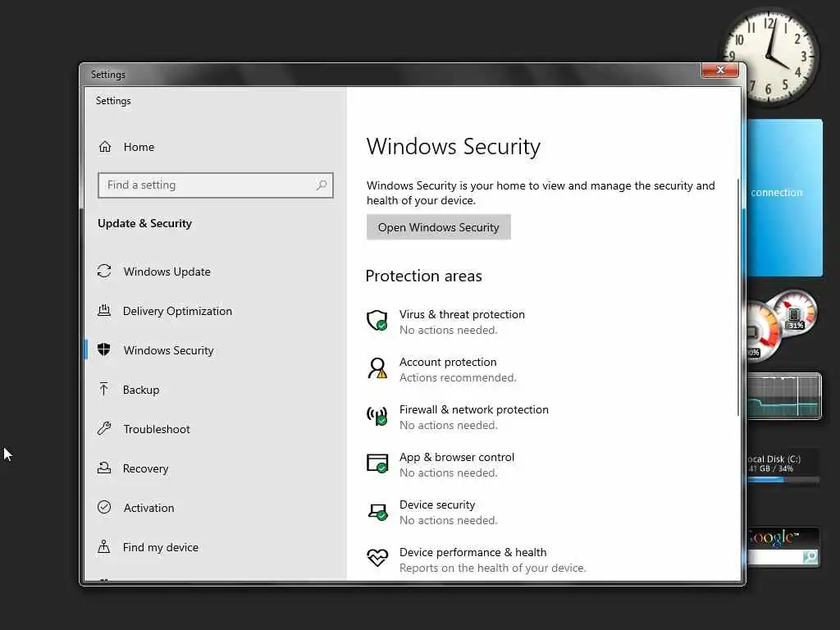Screen dimensions: 840x630
Task: Click the Backup up-arrow icon
Action: 104,390
